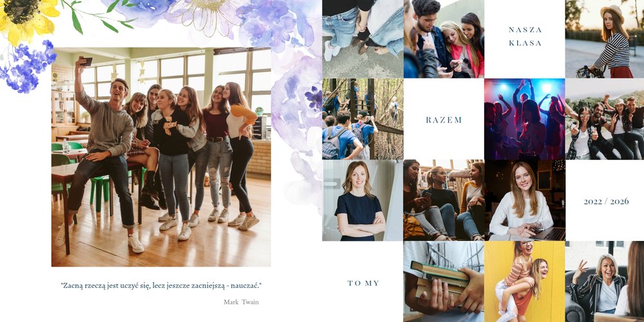Screen dimensions: 644x322
Task: Click the forest hiking group photo
Action: point(363,119)
